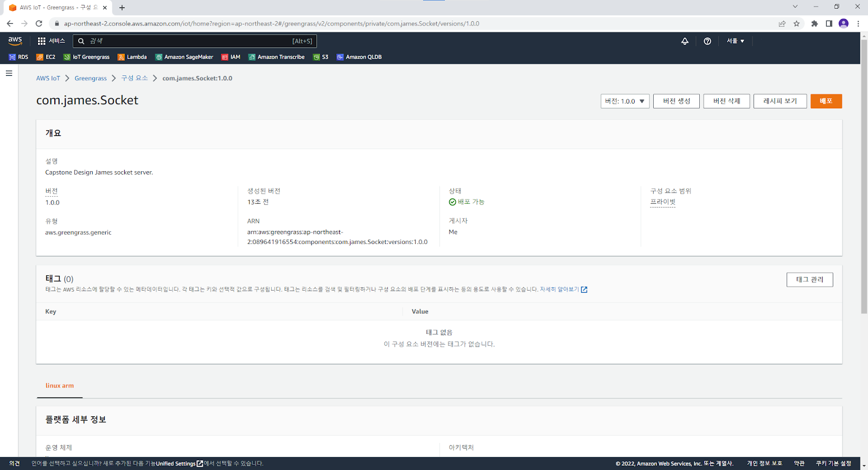
Task: Open the 개인 정보 보호 footer link
Action: pyautogui.click(x=764, y=463)
